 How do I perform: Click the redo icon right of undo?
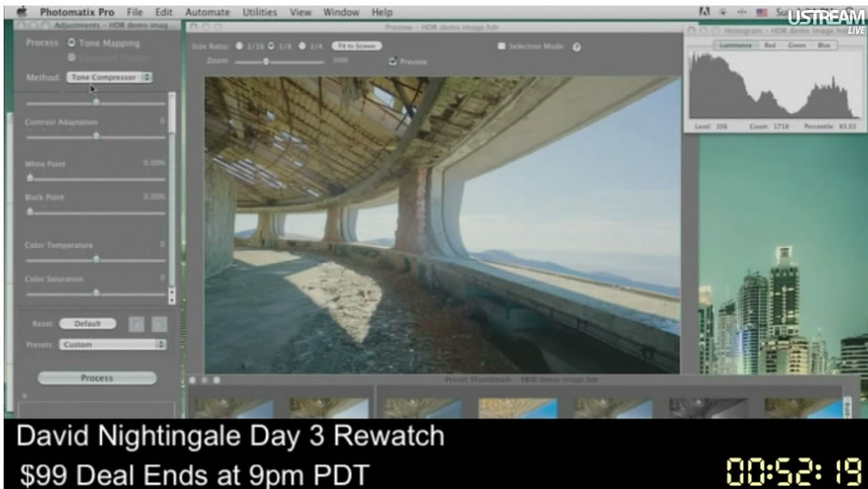tap(160, 324)
